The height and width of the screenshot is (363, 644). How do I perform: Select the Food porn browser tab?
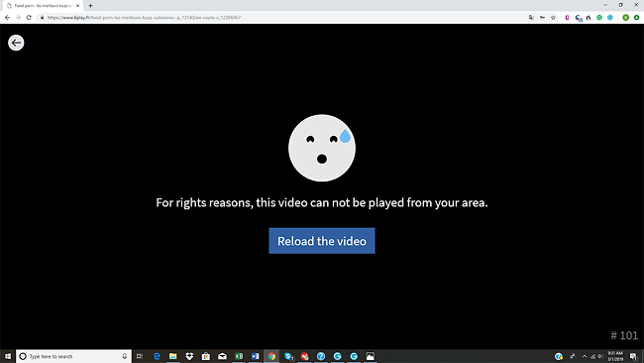point(44,6)
